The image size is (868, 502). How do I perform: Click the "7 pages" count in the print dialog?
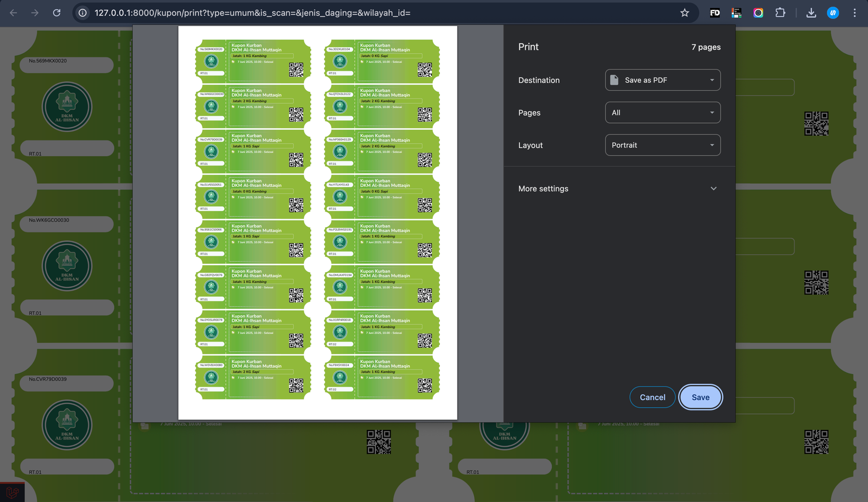(706, 47)
